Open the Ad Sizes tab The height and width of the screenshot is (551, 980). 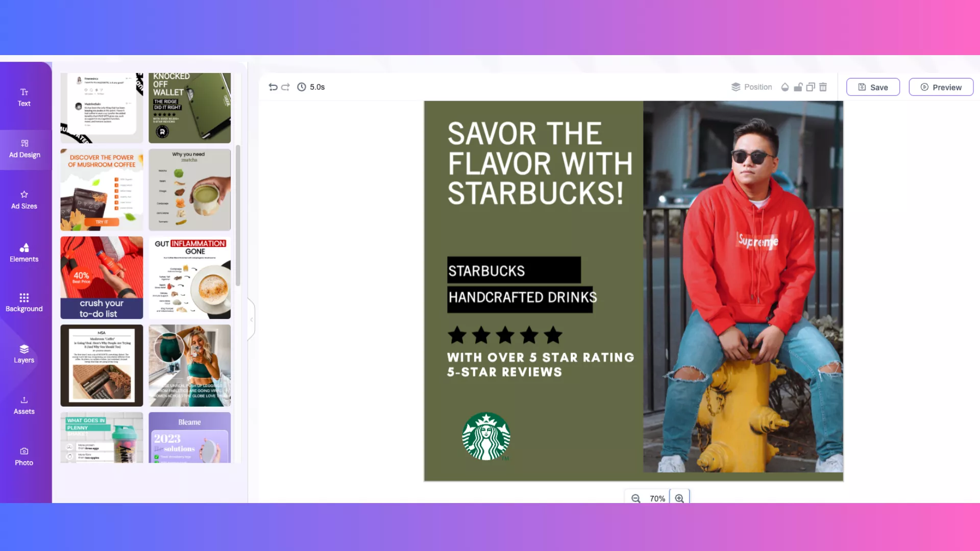coord(24,200)
